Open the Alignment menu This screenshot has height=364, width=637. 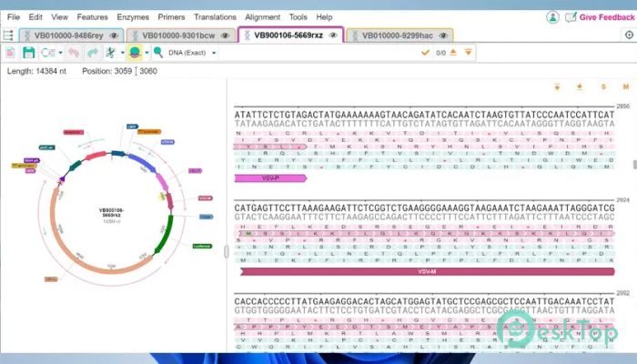(x=262, y=17)
